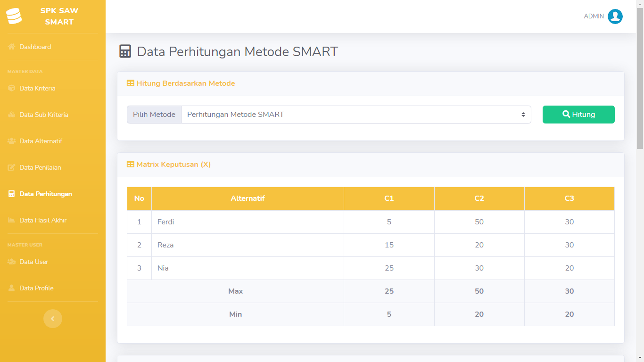
Task: Click the No column header
Action: pyautogui.click(x=139, y=198)
